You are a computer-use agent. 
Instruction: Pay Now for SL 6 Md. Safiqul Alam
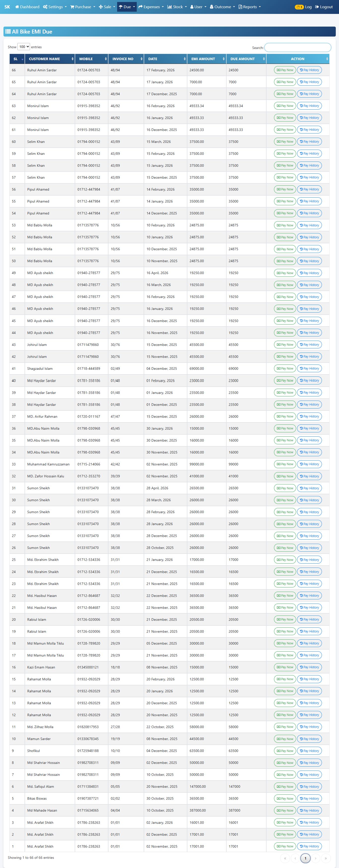(x=285, y=787)
